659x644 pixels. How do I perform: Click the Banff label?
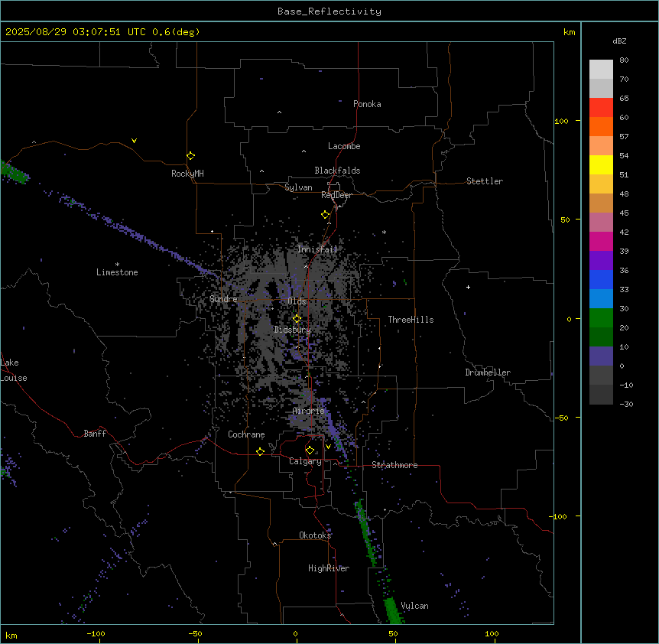point(95,434)
